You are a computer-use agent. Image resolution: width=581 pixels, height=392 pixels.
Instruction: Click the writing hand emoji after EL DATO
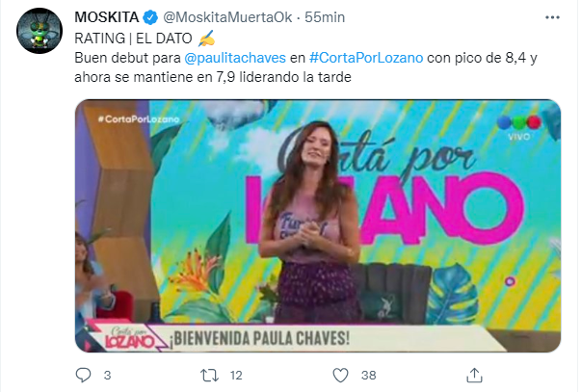206,39
